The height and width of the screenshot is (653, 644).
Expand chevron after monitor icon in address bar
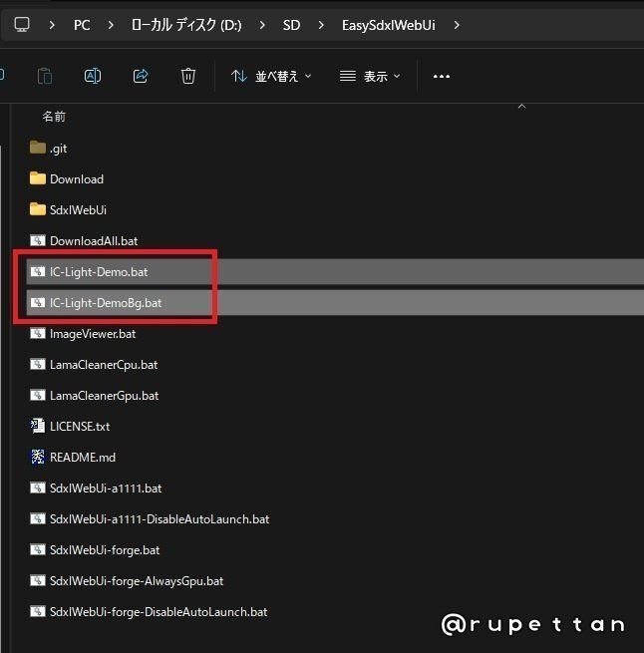click(52, 25)
